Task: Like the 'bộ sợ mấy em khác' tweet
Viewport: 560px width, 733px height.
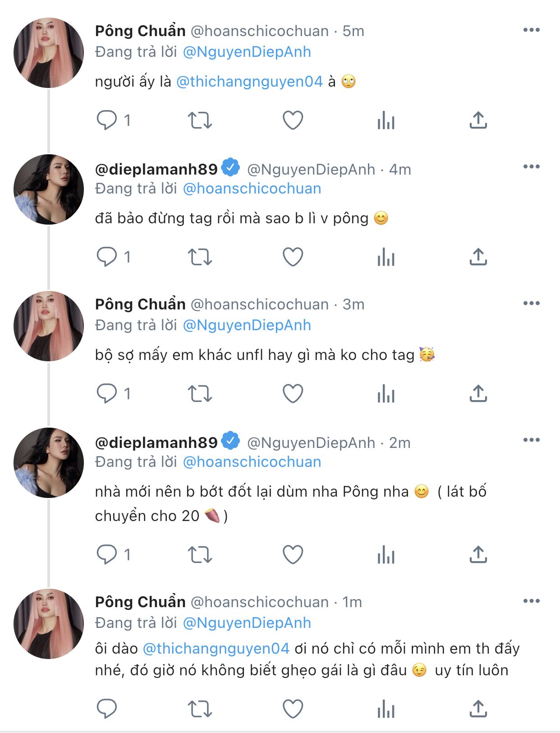Action: [293, 394]
